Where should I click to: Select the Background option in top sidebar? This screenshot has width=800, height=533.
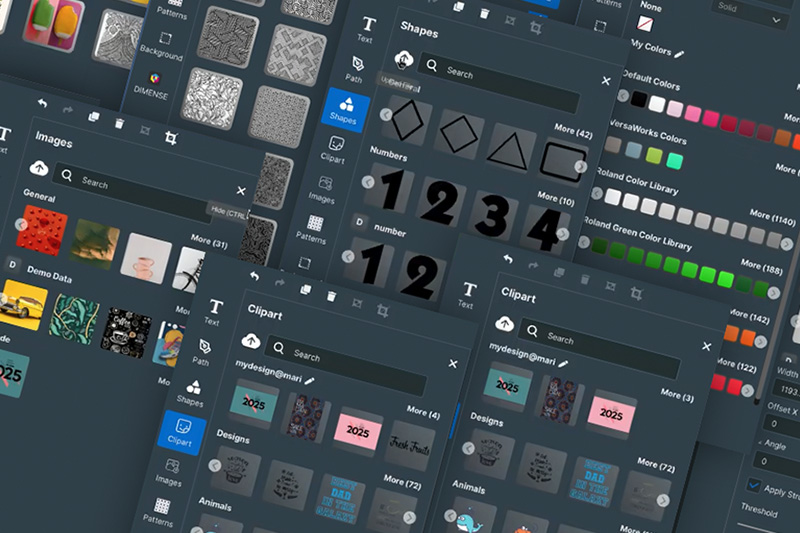click(x=160, y=43)
